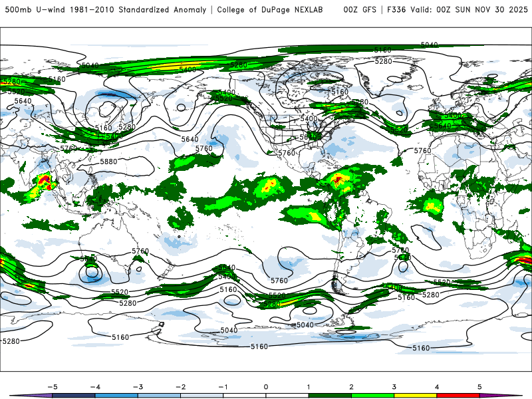Click the blue -4 to -3 legend swatch
The height and width of the screenshot is (399, 532).
tap(116, 396)
